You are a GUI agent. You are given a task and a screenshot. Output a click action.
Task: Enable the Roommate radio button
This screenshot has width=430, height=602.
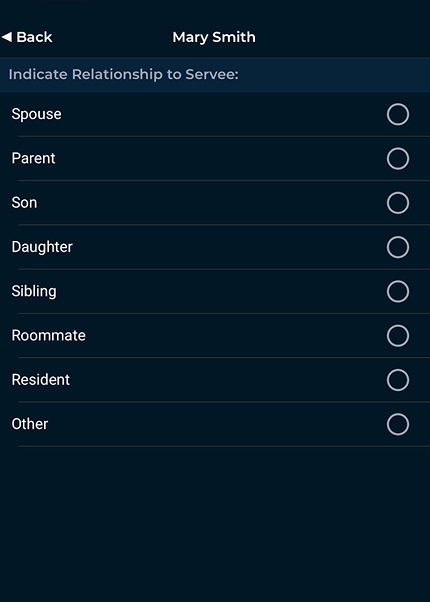click(x=398, y=336)
